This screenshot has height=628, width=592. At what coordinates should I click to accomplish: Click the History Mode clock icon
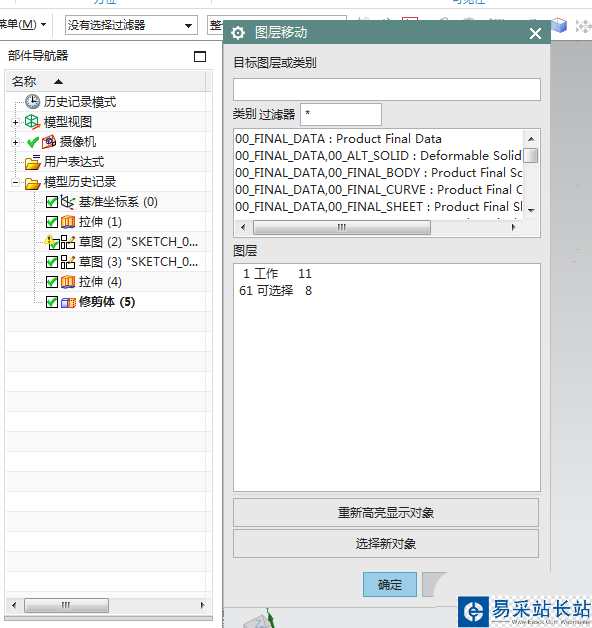pos(32,102)
